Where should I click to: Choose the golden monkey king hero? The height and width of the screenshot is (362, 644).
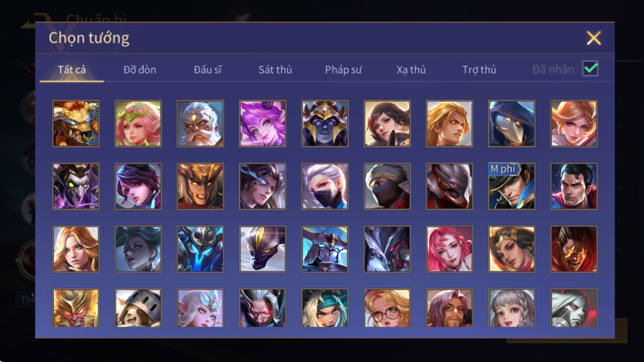[x=76, y=308]
